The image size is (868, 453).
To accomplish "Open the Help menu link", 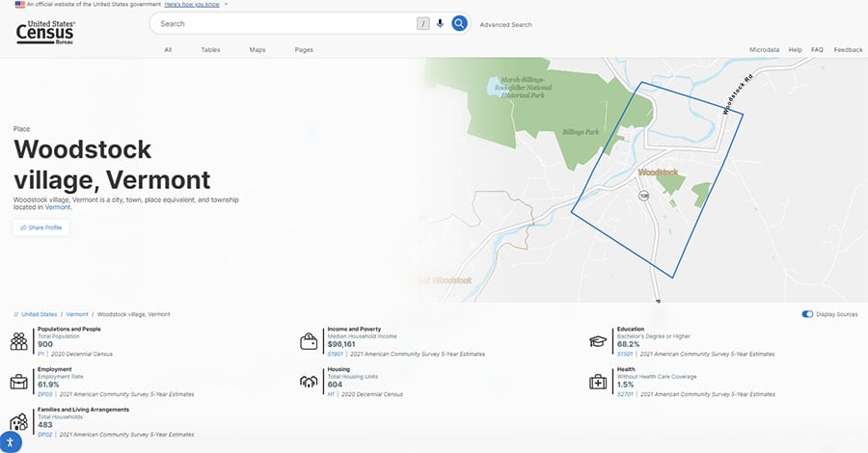I will 796,50.
